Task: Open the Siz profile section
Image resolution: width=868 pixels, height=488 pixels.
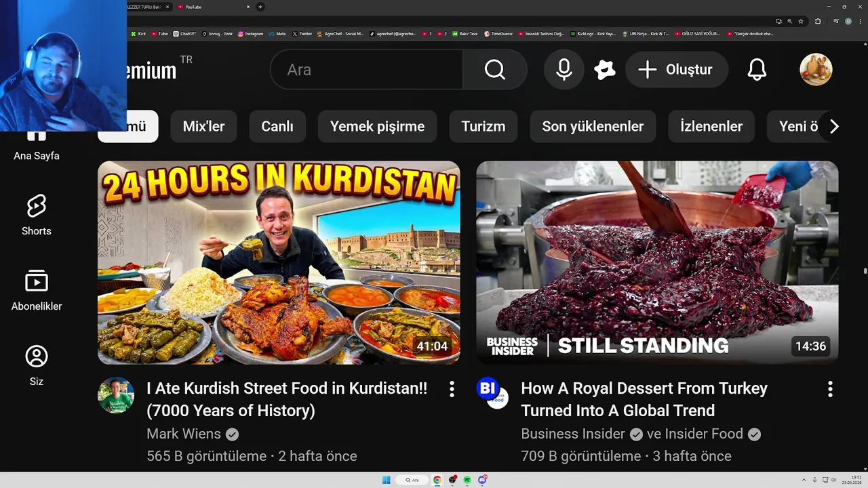Action: click(x=37, y=366)
